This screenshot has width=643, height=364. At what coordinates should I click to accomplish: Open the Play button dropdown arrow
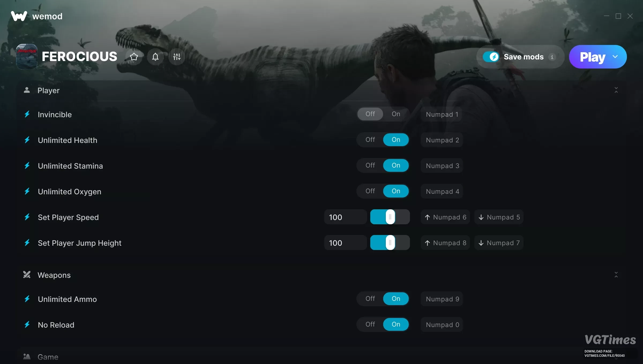(x=615, y=57)
